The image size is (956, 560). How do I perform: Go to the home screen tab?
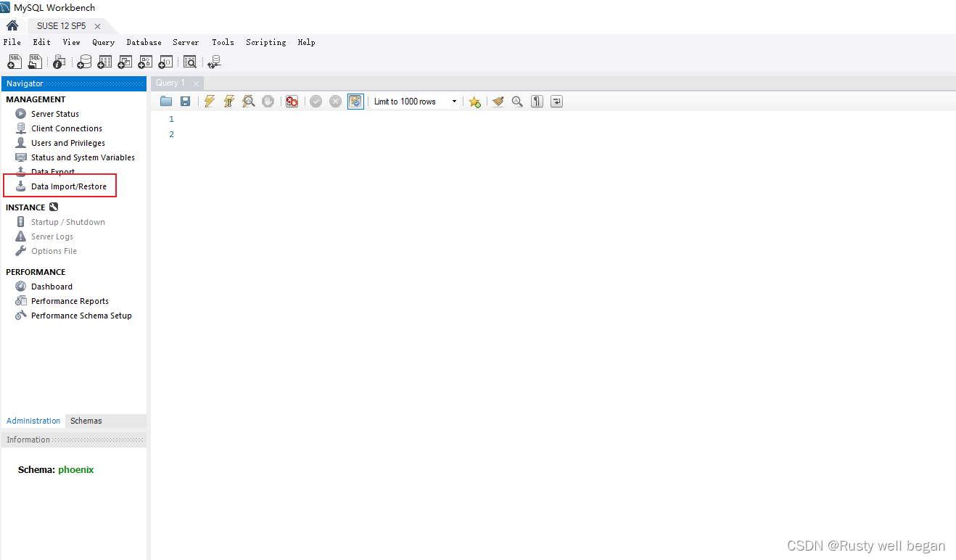[12, 25]
